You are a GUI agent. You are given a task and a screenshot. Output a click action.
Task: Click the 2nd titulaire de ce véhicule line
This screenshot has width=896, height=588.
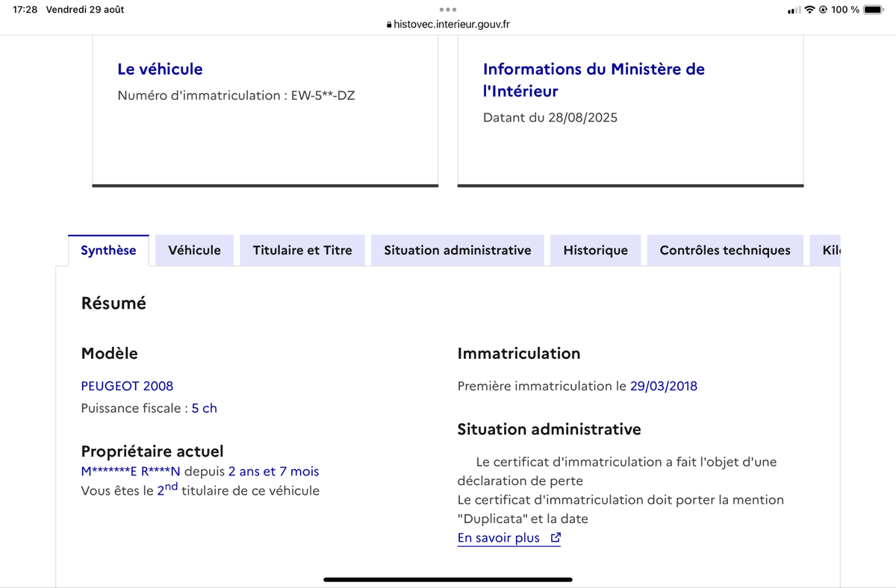point(200,490)
